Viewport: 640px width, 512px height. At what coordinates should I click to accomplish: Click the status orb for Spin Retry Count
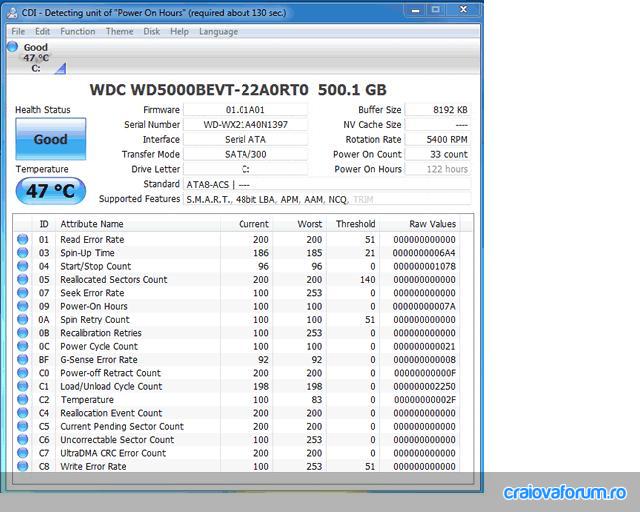[x=23, y=319]
